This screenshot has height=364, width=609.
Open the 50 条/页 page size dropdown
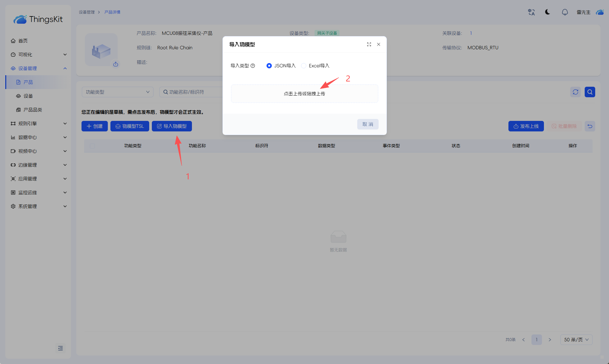pos(576,340)
